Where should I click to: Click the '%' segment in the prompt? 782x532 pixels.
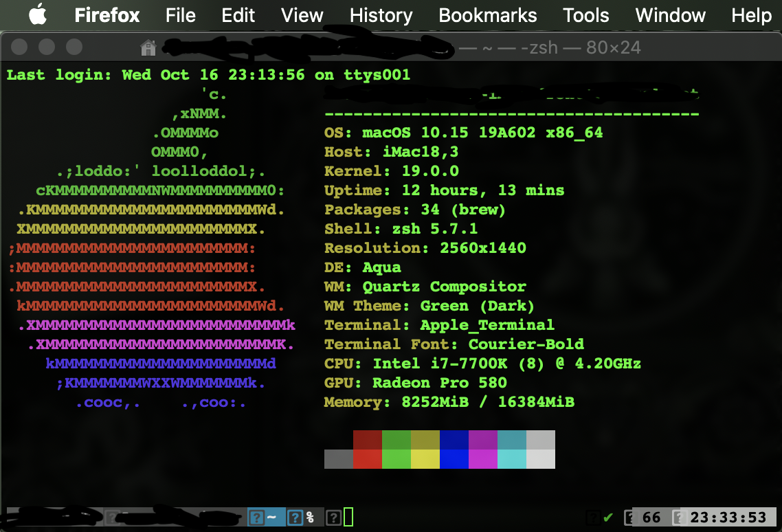pyautogui.click(x=310, y=517)
